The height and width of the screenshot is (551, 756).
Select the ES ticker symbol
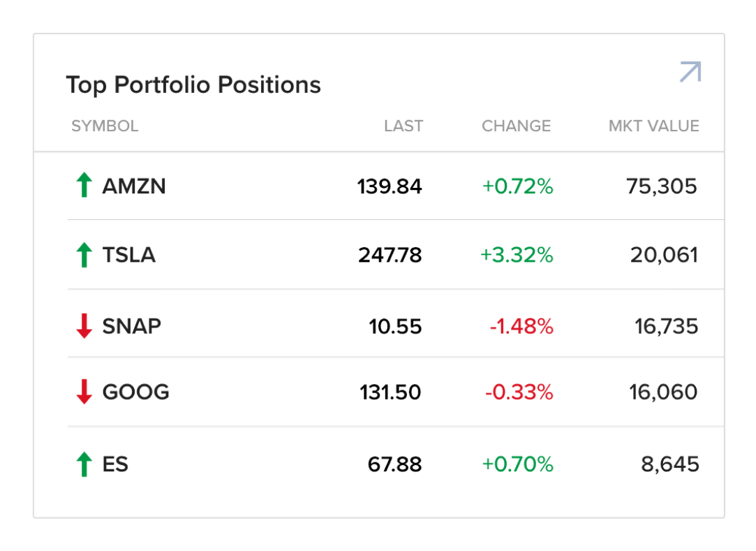(115, 464)
